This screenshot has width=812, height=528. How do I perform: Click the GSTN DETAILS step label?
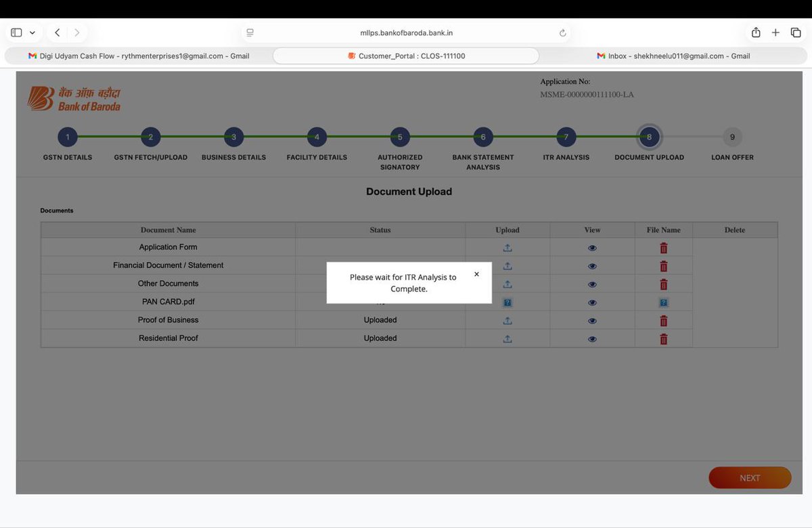pos(68,157)
